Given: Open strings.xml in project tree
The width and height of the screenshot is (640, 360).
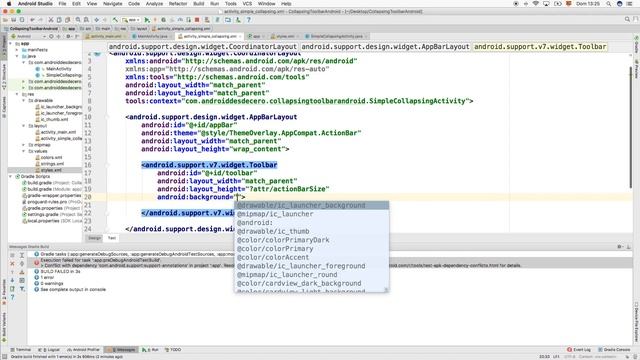Looking at the screenshot, I should (51, 164).
